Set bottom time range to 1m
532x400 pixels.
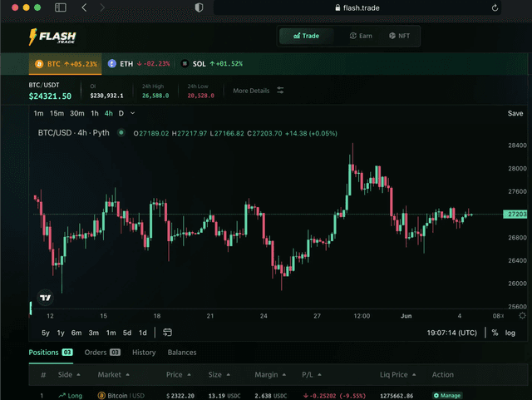point(111,333)
